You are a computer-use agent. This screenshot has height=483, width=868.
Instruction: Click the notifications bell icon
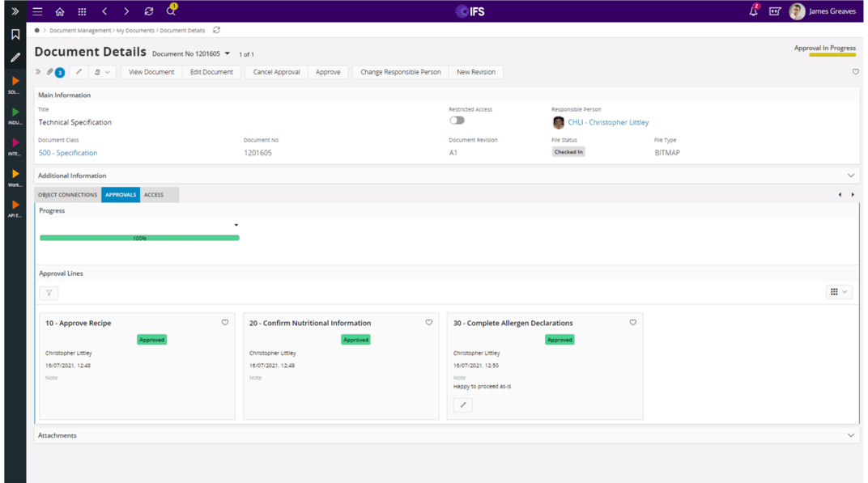[x=753, y=11]
